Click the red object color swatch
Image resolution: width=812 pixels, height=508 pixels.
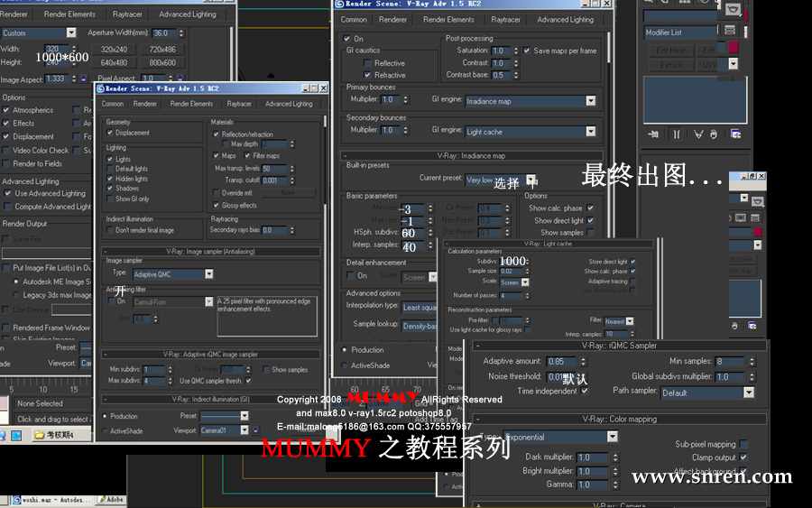[734, 48]
